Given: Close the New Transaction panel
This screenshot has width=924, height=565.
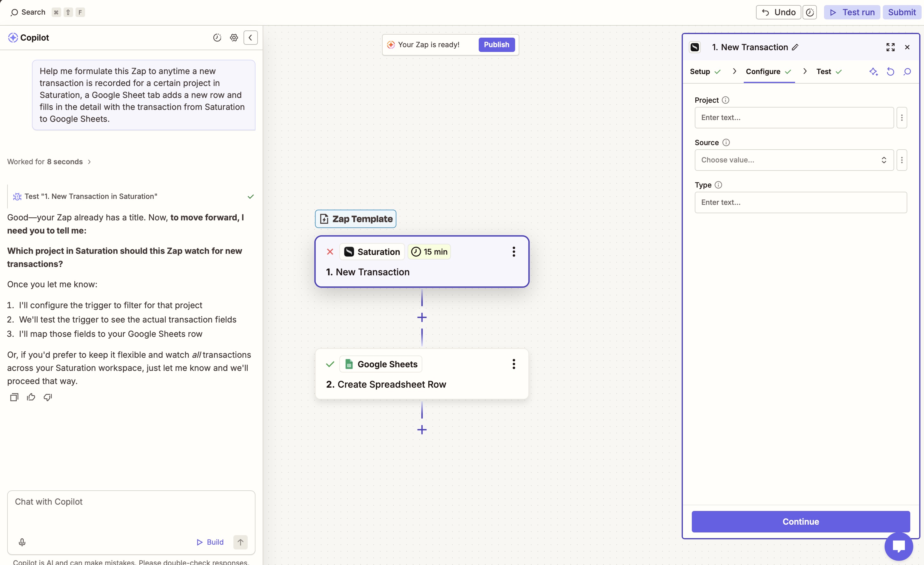Looking at the screenshot, I should pos(907,47).
